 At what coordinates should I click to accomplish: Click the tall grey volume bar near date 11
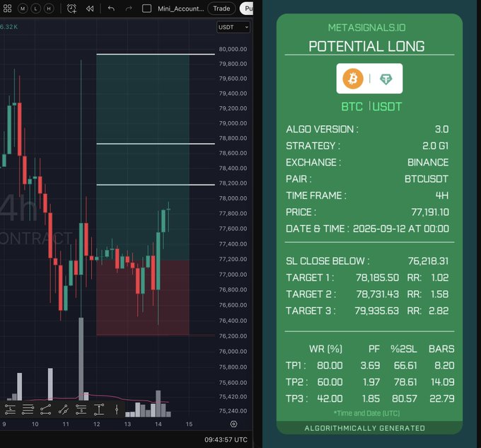click(x=81, y=359)
